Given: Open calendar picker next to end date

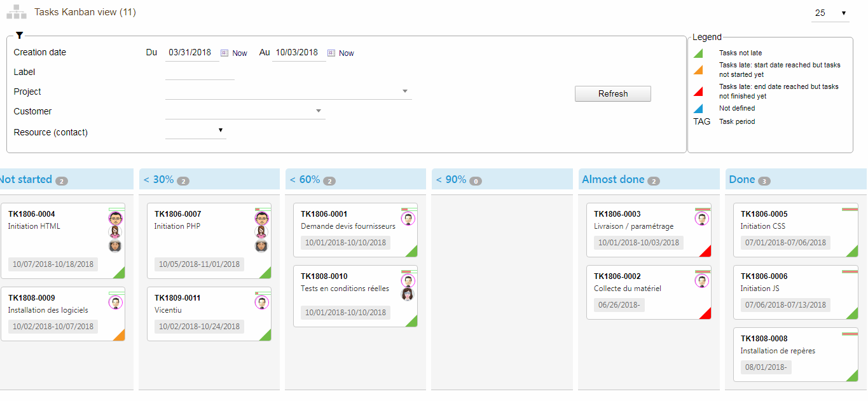Looking at the screenshot, I should (331, 53).
